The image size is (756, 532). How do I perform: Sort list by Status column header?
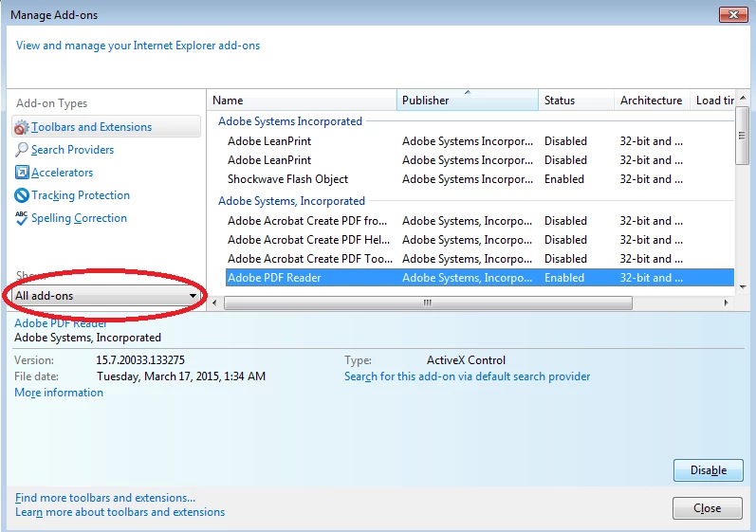pyautogui.click(x=576, y=101)
